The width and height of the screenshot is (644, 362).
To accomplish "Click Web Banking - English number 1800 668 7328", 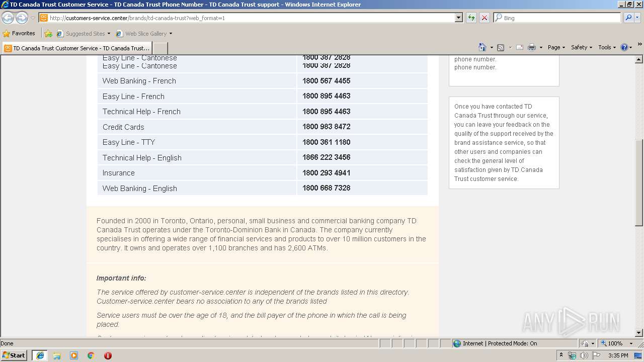I will click(x=326, y=188).
